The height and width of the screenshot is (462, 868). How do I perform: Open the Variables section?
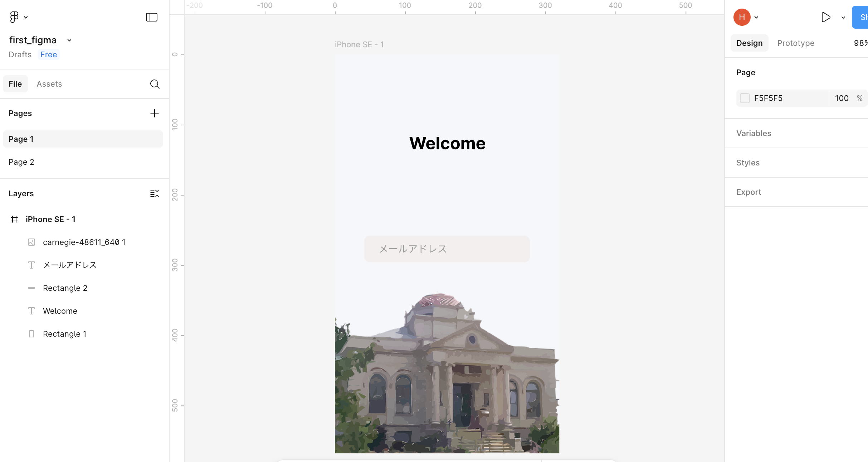pyautogui.click(x=754, y=133)
